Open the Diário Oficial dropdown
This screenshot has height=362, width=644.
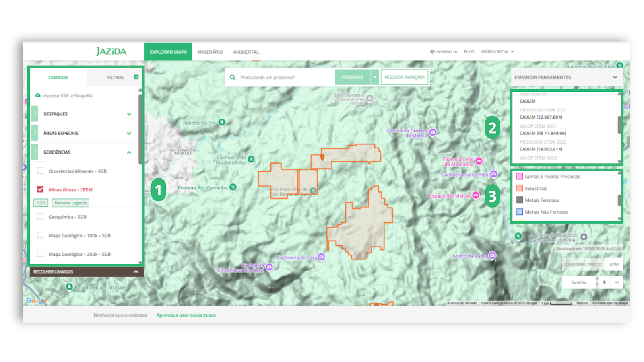coord(497,52)
